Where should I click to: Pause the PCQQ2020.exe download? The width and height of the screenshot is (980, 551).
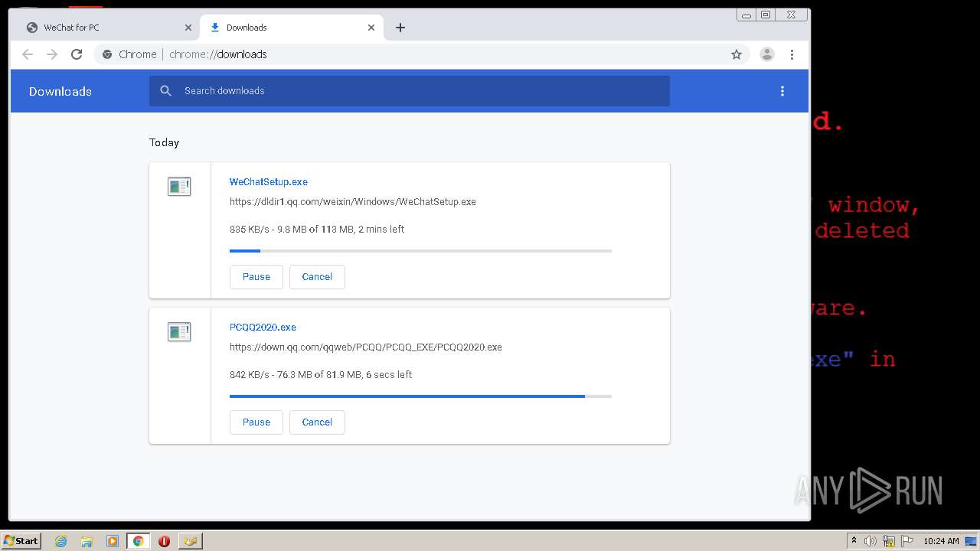pyautogui.click(x=256, y=422)
